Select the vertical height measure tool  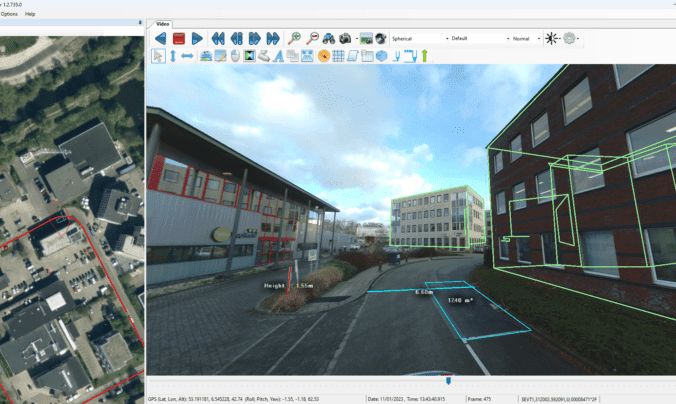click(x=172, y=56)
